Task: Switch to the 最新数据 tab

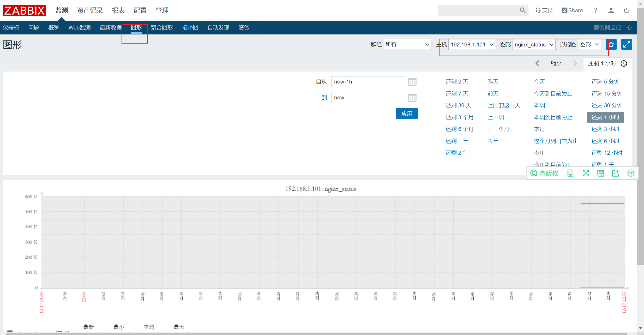Action: coord(111,28)
